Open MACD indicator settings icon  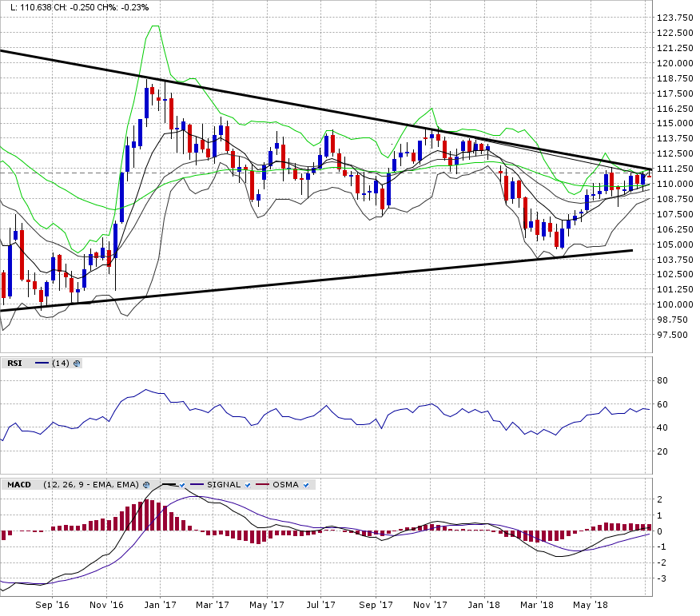pos(146,485)
